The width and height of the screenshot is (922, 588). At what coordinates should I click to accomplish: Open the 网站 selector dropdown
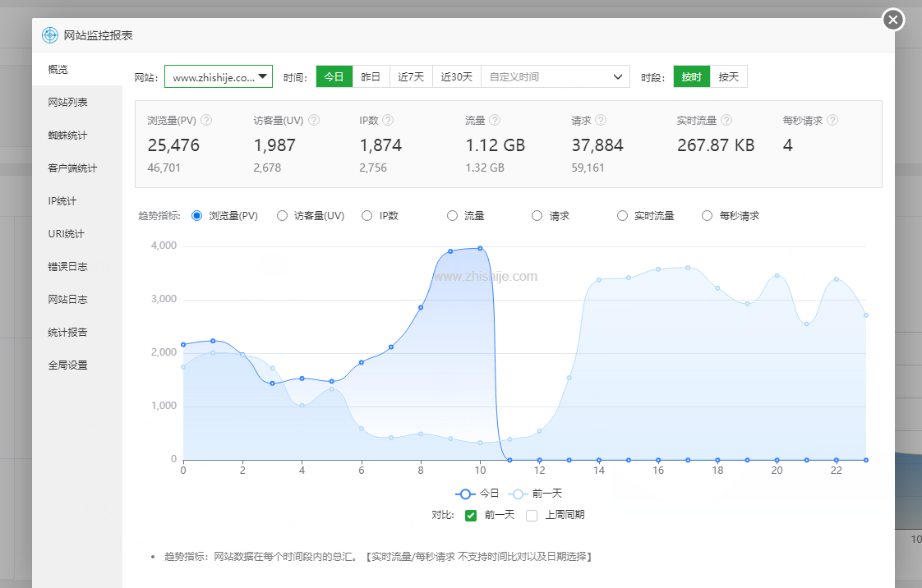click(218, 76)
